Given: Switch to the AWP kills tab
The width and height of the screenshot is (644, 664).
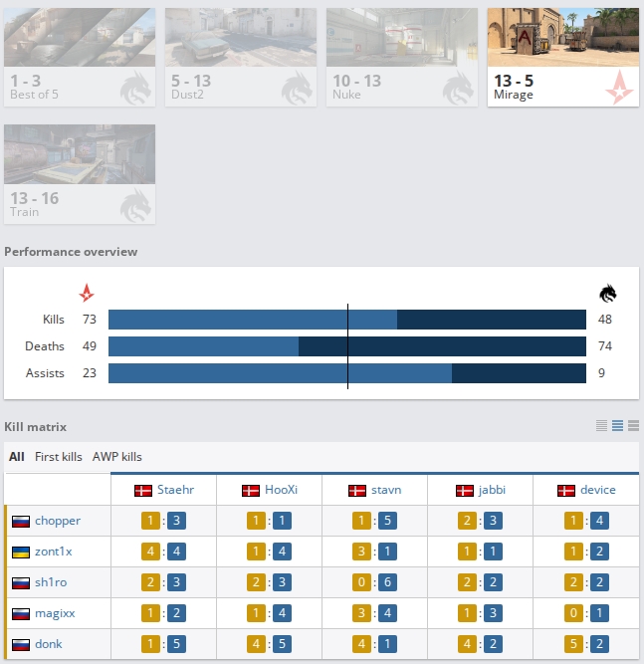Looking at the screenshot, I should (x=117, y=457).
